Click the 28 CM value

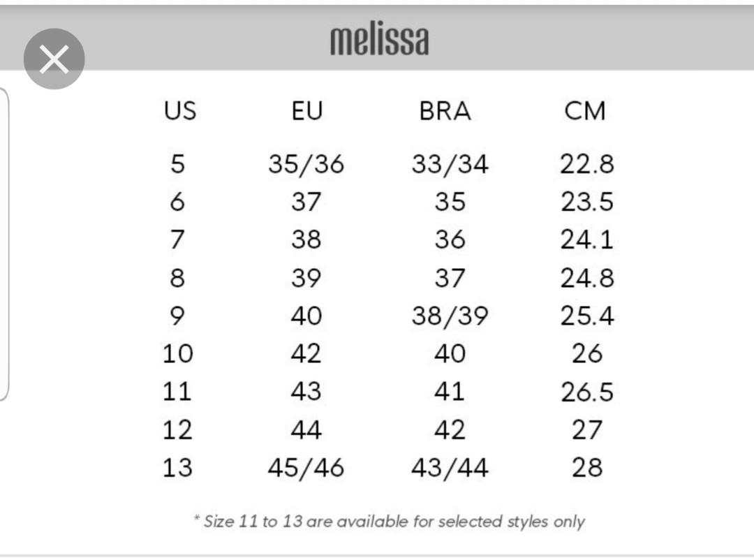pyautogui.click(x=586, y=467)
